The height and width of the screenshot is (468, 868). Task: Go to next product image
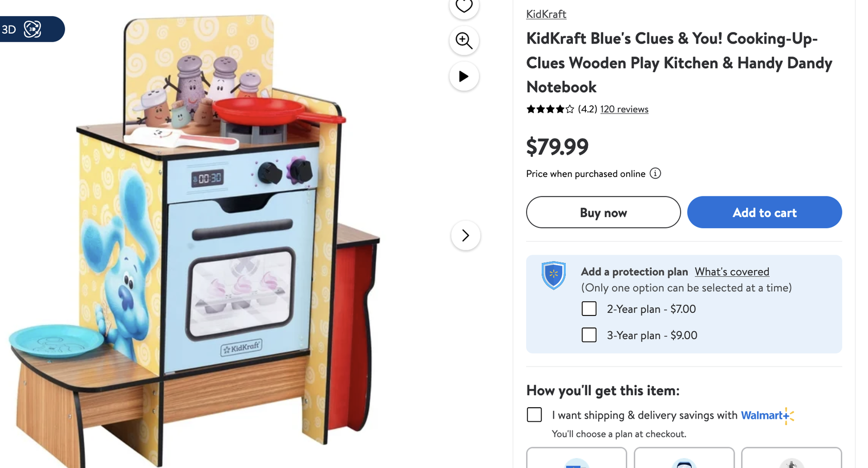tap(465, 235)
